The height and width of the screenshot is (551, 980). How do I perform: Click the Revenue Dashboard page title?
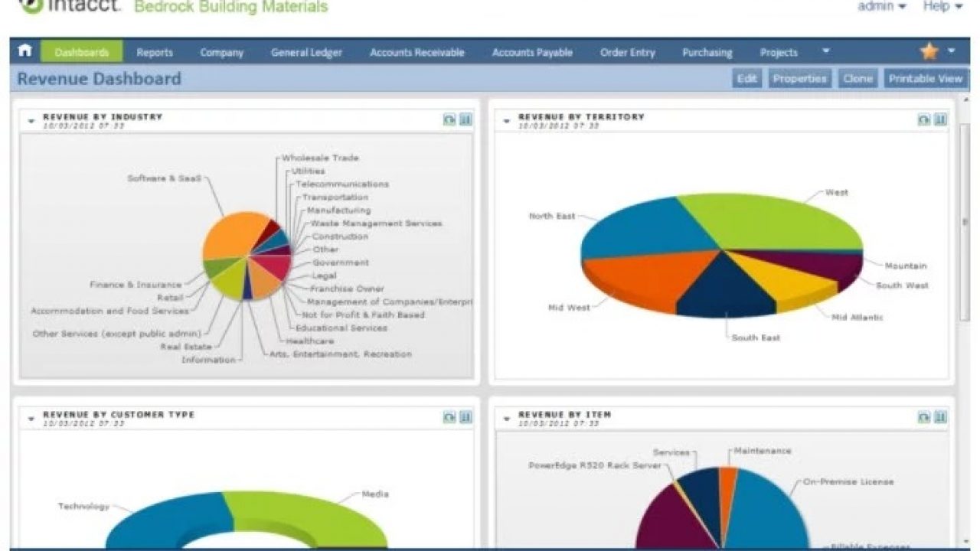(100, 79)
